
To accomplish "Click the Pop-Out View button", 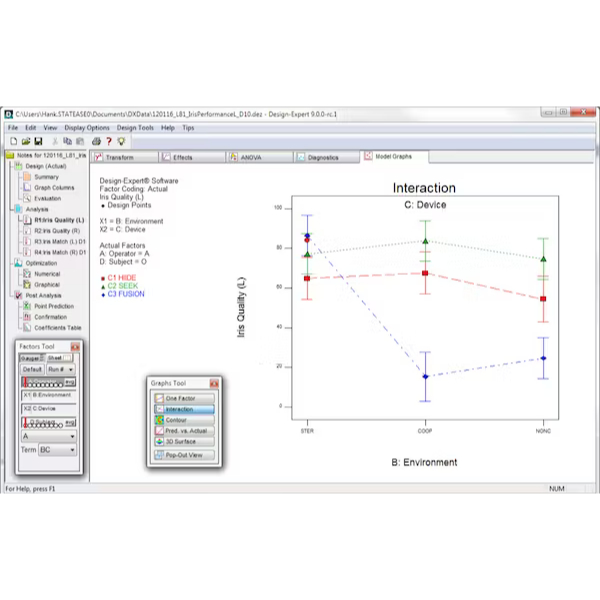I will (x=184, y=455).
